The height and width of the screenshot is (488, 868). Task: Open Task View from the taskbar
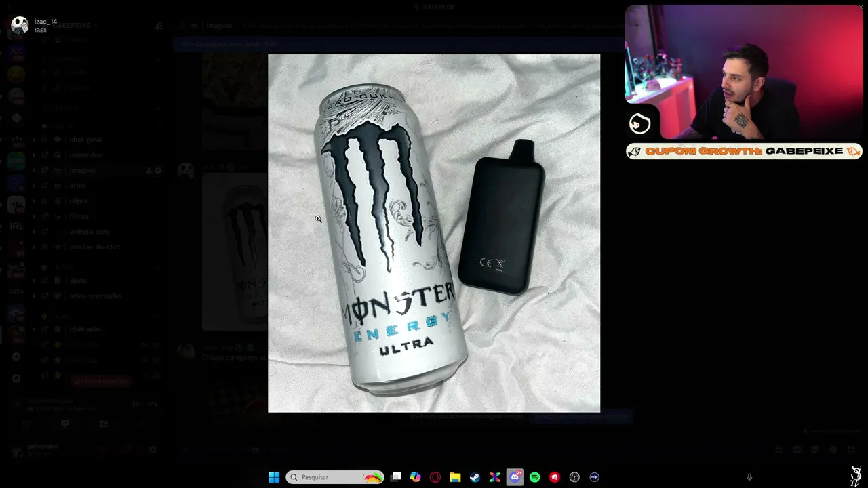click(396, 477)
